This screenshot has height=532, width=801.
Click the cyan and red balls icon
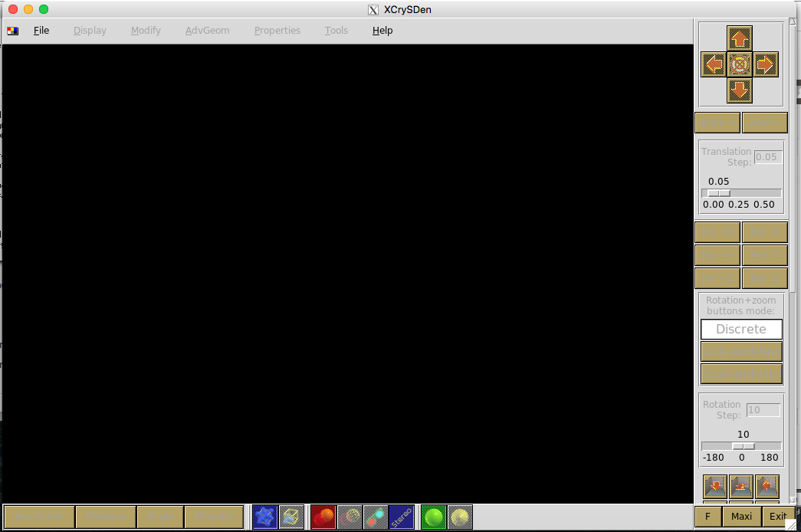tap(376, 517)
